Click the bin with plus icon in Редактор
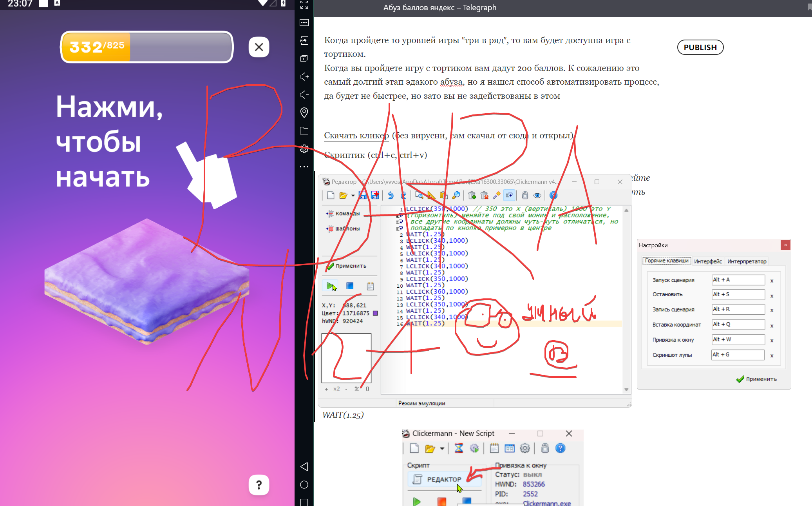 [472, 195]
